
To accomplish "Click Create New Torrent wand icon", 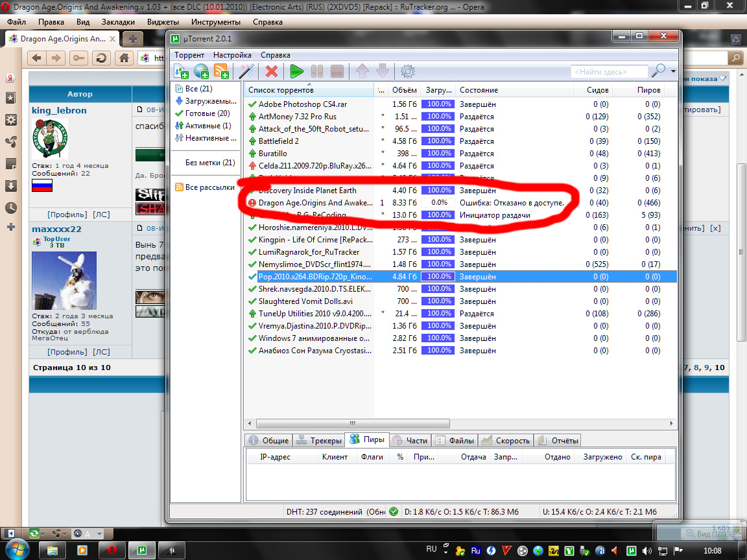I will 246,71.
